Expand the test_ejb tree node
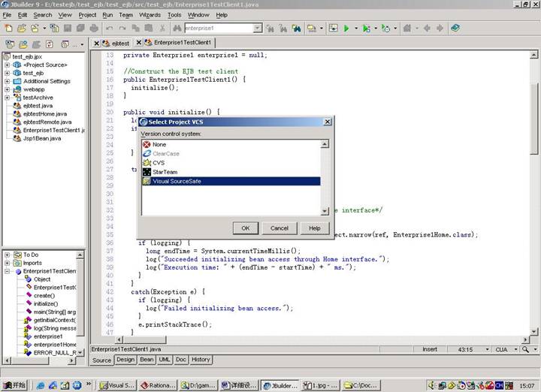541x392 pixels. tap(7, 73)
